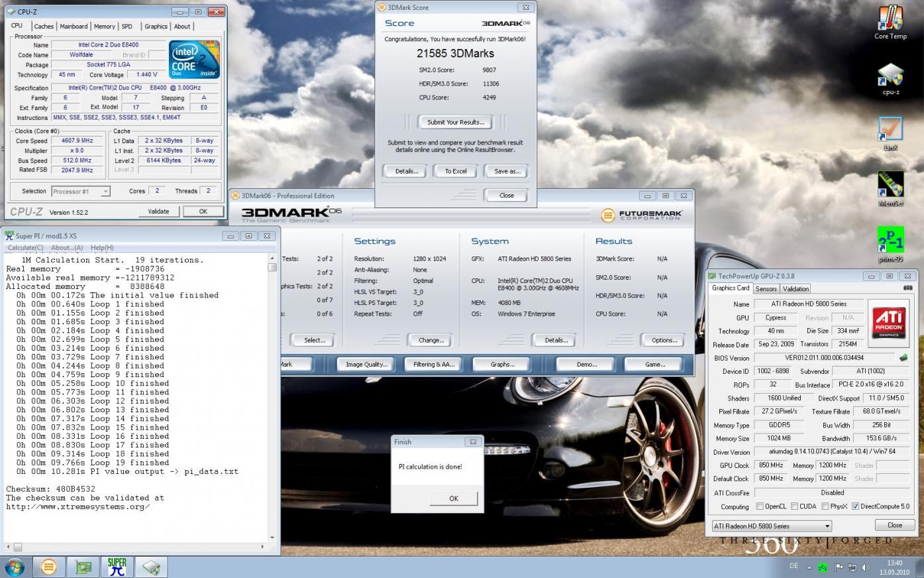Switch to the Memory tab in CPU-Z
The height and width of the screenshot is (578, 924).
(x=104, y=27)
